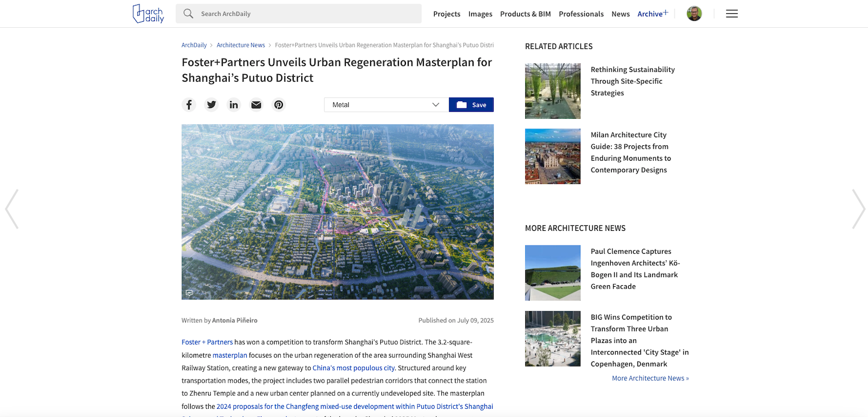Click the Search ArchDaily field

coord(299,14)
